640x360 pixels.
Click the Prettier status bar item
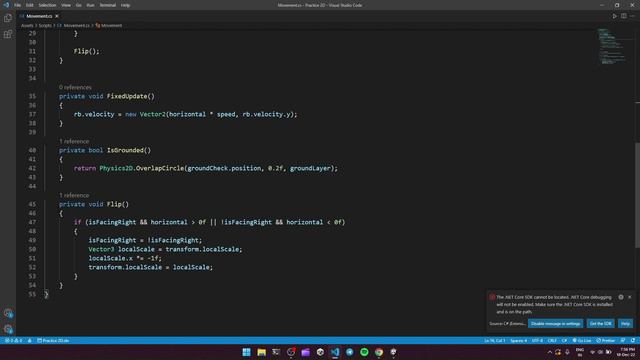tap(605, 340)
